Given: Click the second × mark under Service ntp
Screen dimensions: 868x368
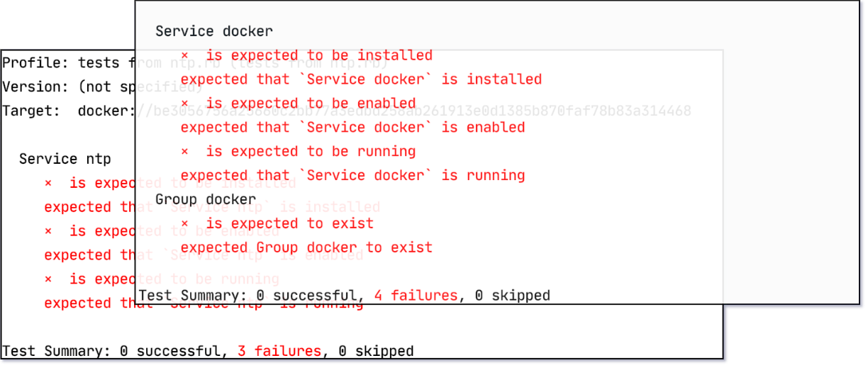Looking at the screenshot, I should [x=48, y=231].
